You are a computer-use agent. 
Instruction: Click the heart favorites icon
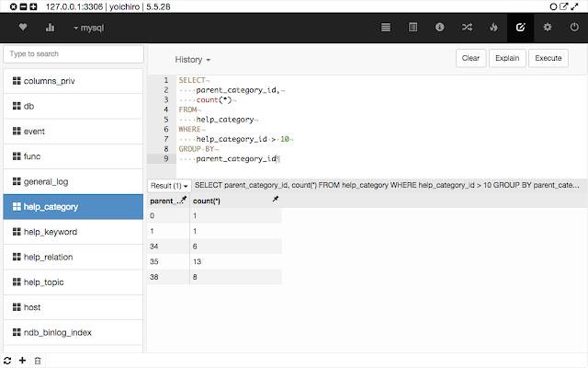[23, 28]
